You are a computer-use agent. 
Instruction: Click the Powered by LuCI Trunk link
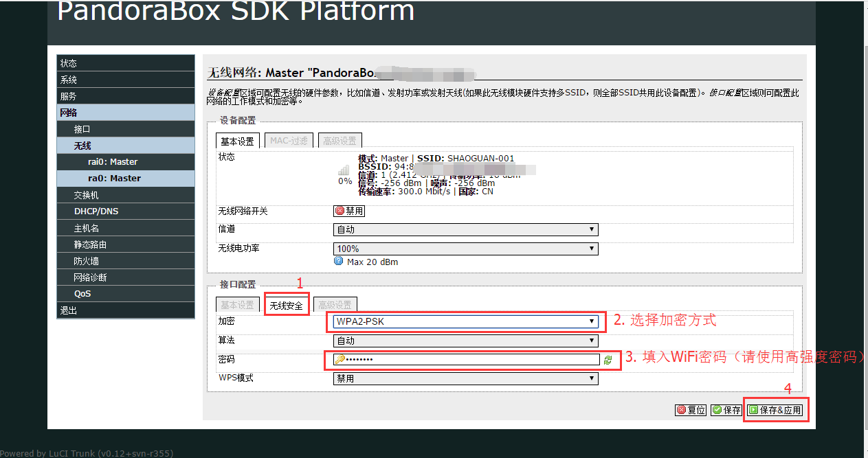coord(86,453)
